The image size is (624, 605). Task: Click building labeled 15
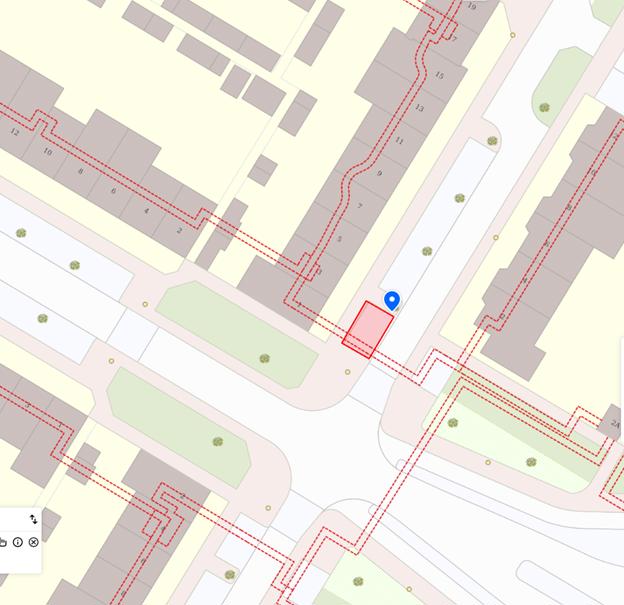(439, 75)
